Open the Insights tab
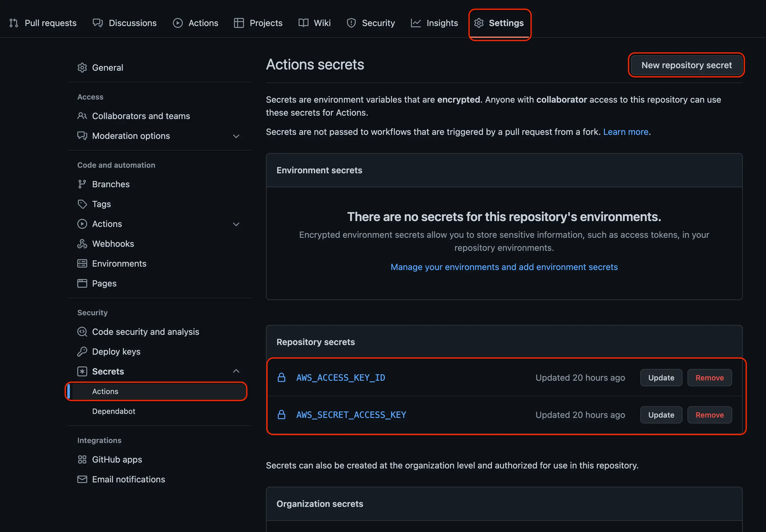This screenshot has height=532, width=766. coord(435,23)
